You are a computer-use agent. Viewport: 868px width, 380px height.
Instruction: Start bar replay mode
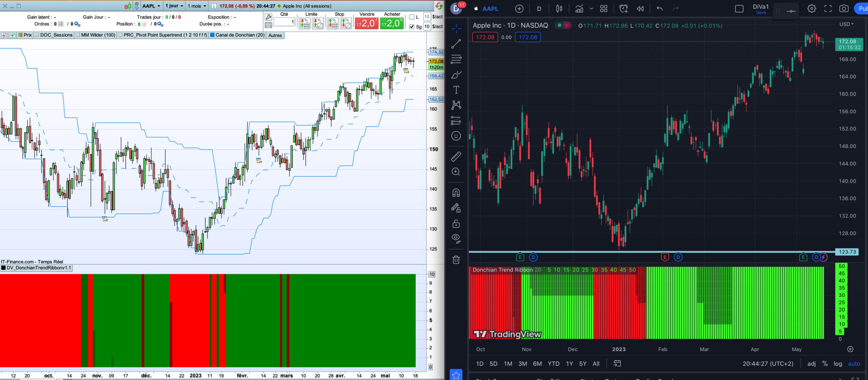(640, 8)
